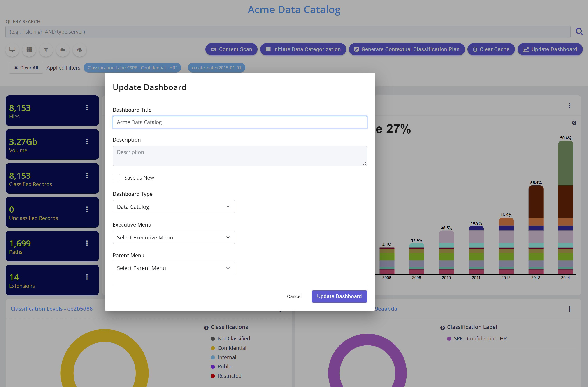588x387 pixels.
Task: Click the search magnifier icon
Action: tap(579, 32)
